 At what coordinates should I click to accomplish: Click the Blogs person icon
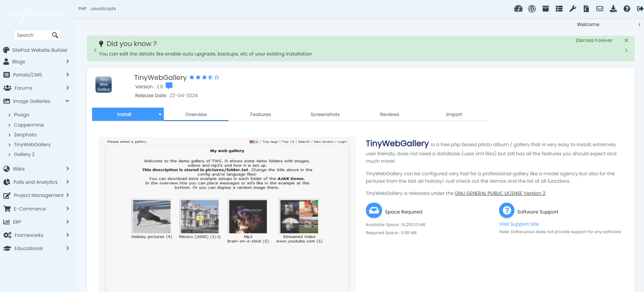(x=6, y=62)
